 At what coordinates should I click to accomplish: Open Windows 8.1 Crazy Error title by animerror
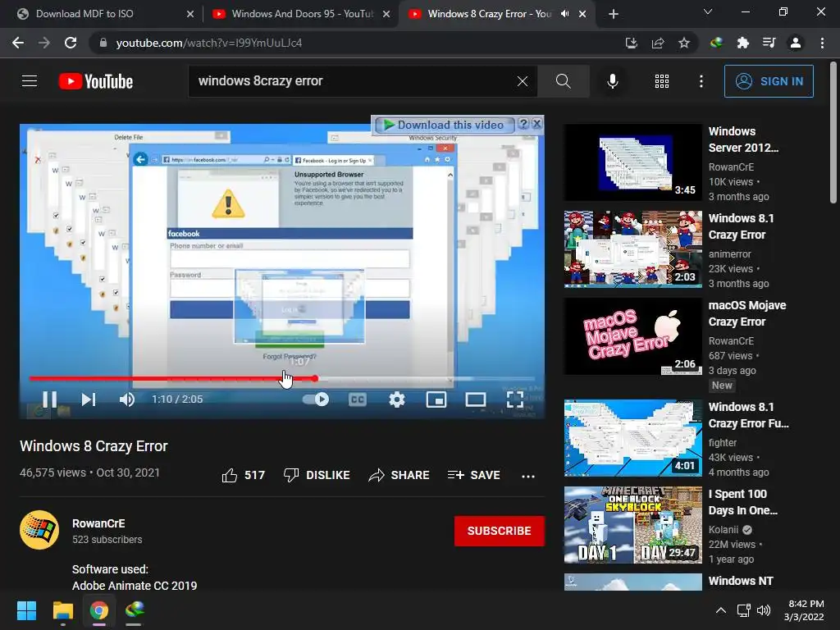[x=741, y=226]
